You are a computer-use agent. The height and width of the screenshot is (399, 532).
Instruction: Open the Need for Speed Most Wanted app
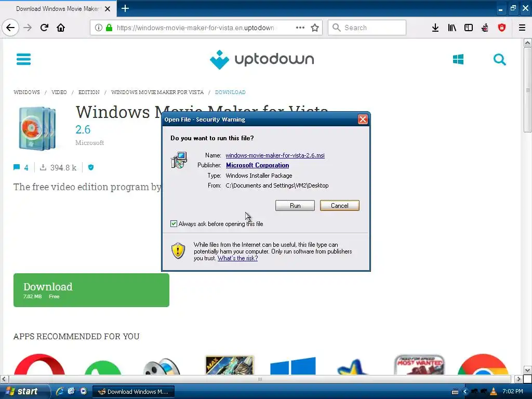click(419, 365)
